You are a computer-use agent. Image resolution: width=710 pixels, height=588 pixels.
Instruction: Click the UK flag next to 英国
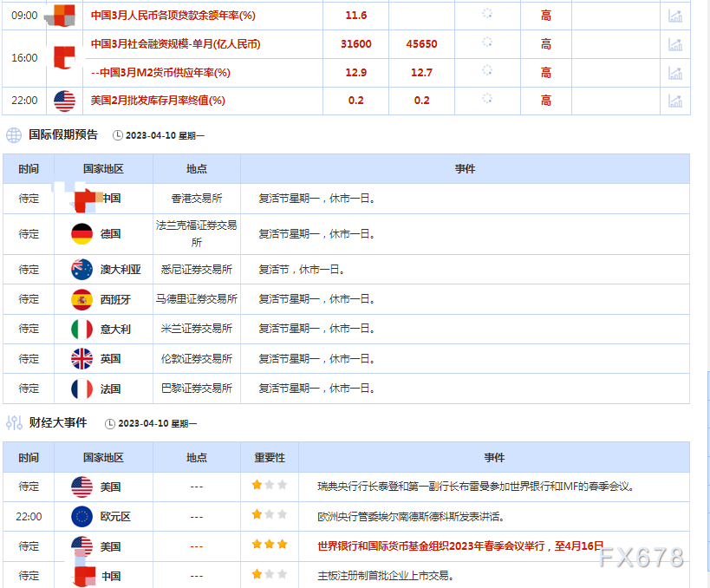(x=81, y=358)
